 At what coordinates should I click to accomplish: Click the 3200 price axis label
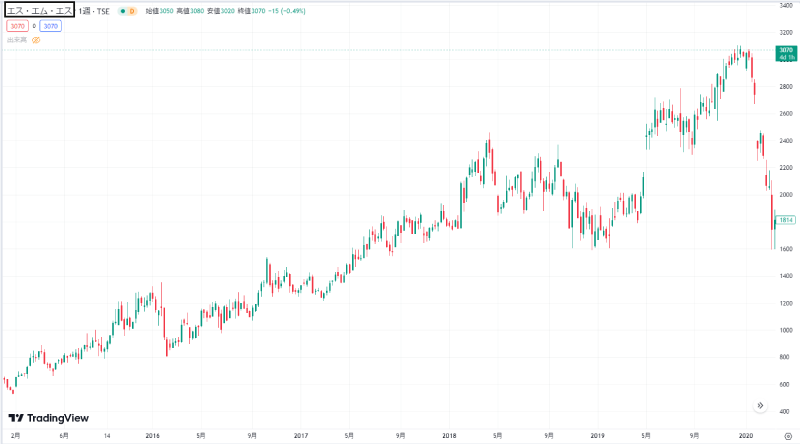point(786,32)
